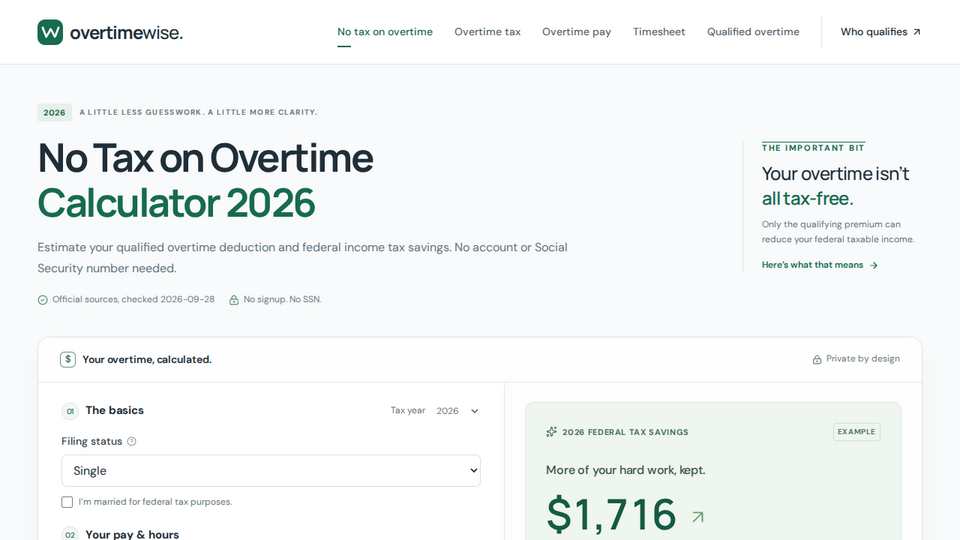Viewport: 960px width, 540px height.
Task: Open the Overtime pay nav item
Action: [x=576, y=32]
